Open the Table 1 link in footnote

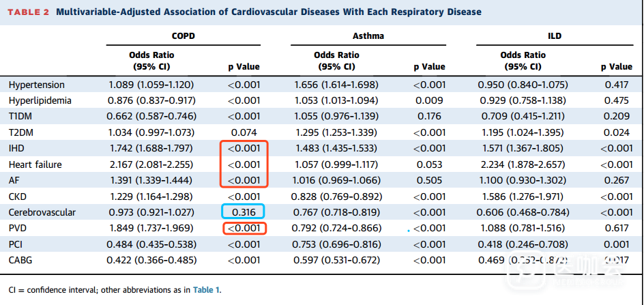tap(205, 290)
